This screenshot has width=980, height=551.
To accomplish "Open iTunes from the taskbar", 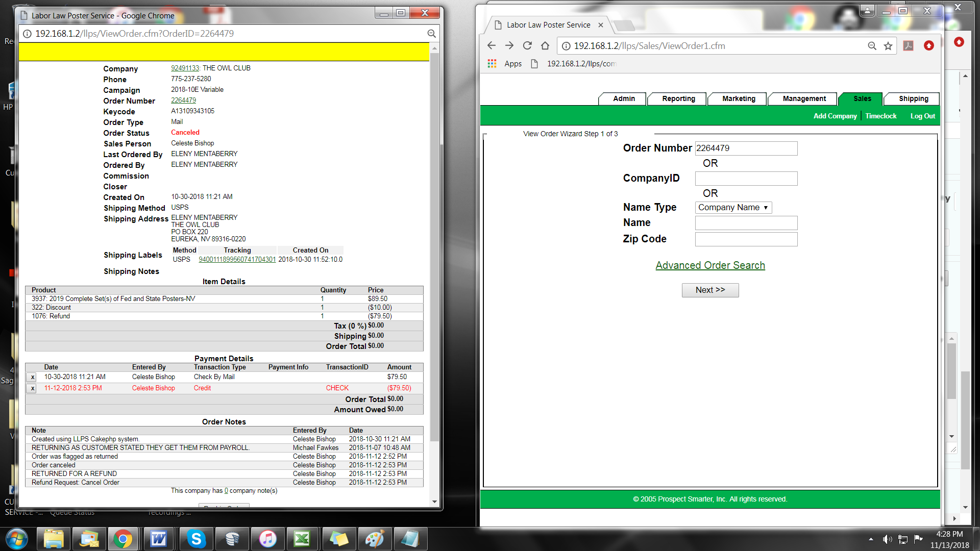I will 267,539.
